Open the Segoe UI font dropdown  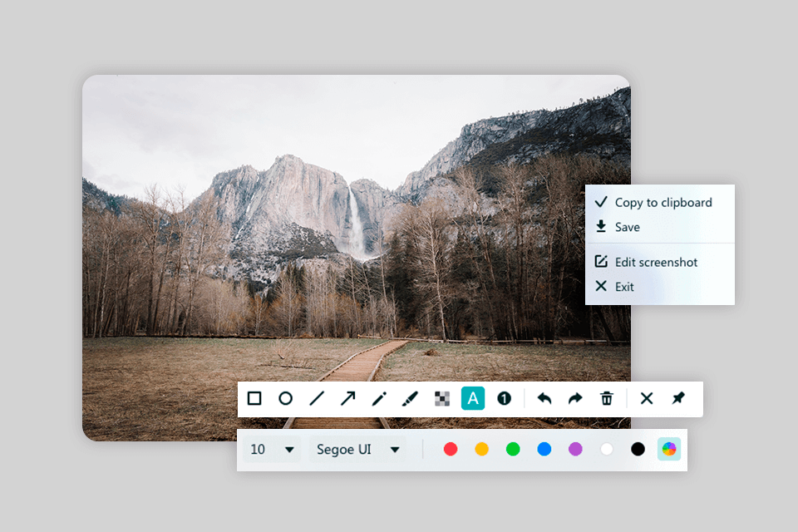(357, 450)
